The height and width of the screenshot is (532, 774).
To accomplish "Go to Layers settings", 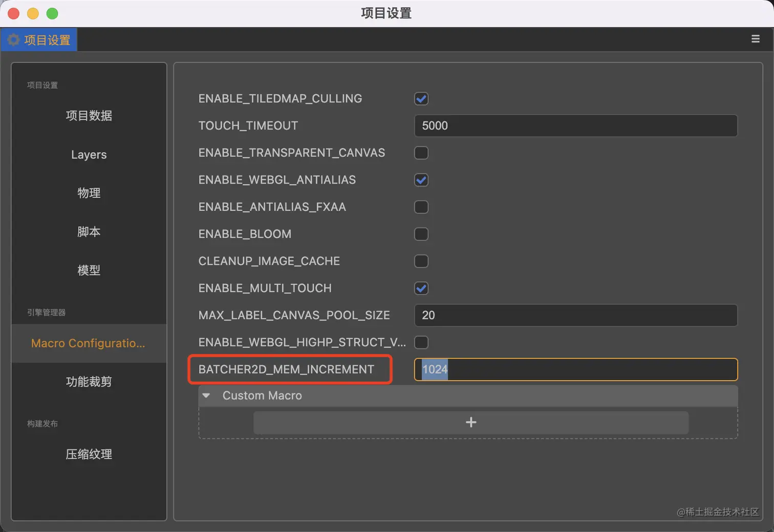I will coord(89,154).
